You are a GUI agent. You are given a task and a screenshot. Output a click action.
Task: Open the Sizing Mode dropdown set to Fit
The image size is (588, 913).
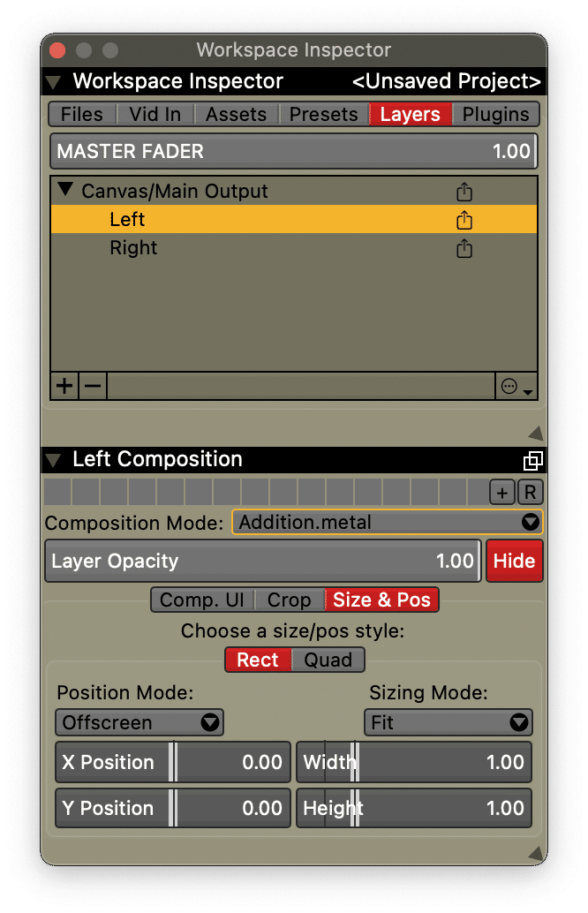447,722
